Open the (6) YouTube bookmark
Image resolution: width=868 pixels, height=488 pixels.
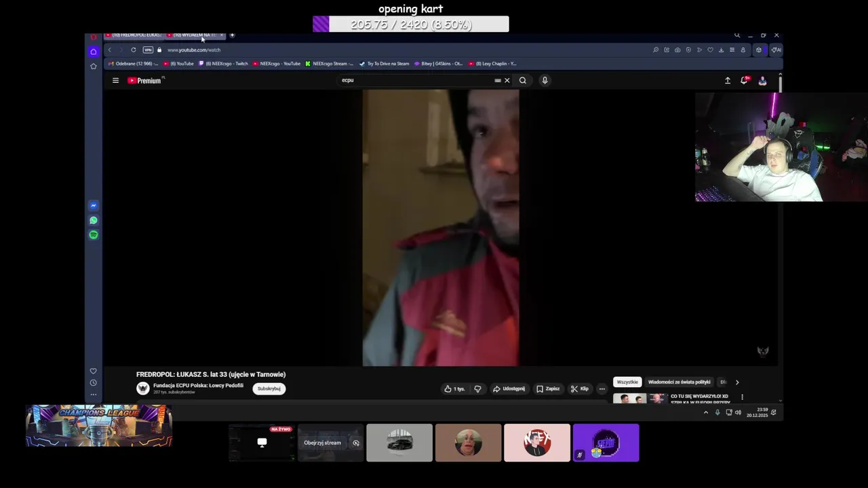178,64
